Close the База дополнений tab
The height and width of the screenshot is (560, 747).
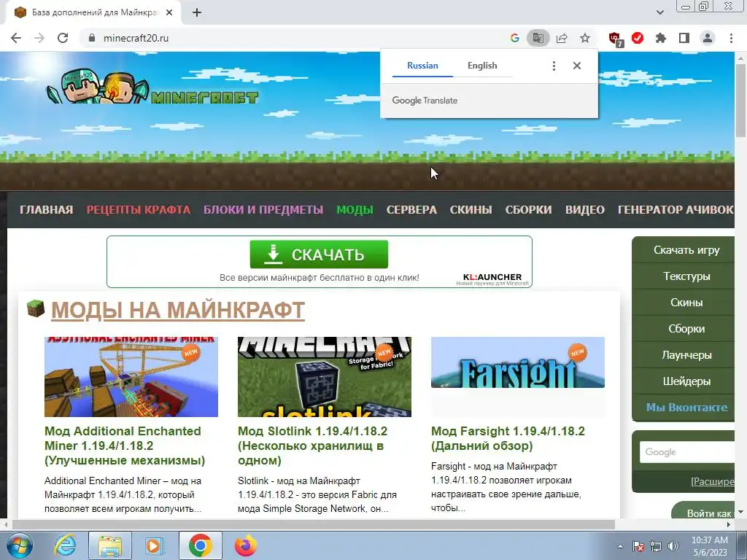(169, 12)
